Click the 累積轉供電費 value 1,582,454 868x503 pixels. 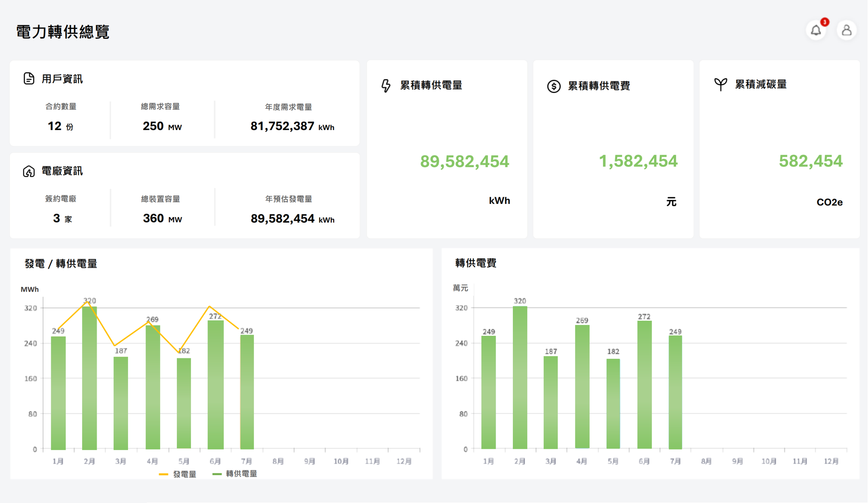[638, 161]
